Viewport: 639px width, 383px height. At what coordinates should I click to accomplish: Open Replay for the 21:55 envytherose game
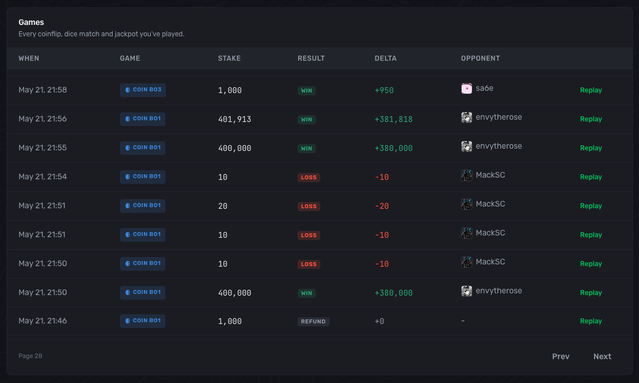pos(591,148)
